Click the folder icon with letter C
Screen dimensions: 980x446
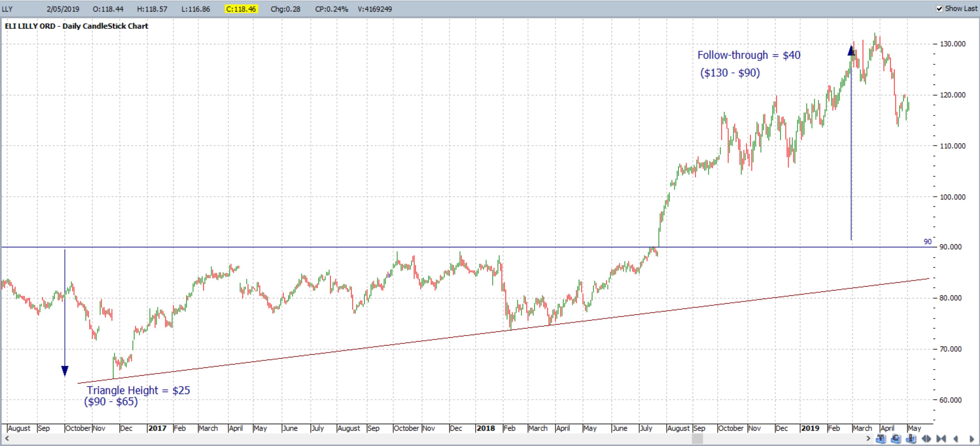(896, 439)
